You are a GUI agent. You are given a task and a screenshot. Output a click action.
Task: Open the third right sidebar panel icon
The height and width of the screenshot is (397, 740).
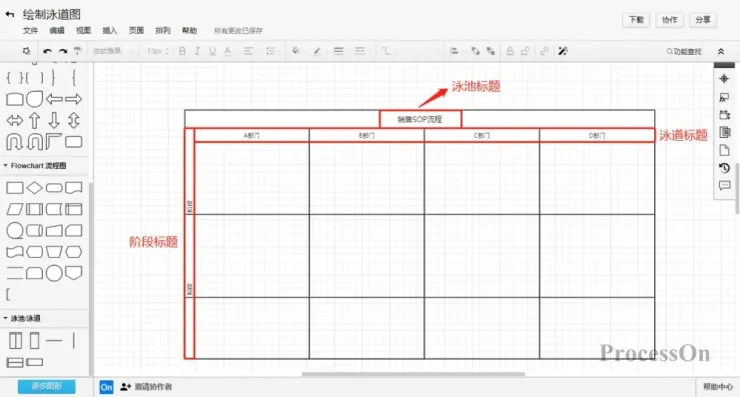(x=724, y=115)
